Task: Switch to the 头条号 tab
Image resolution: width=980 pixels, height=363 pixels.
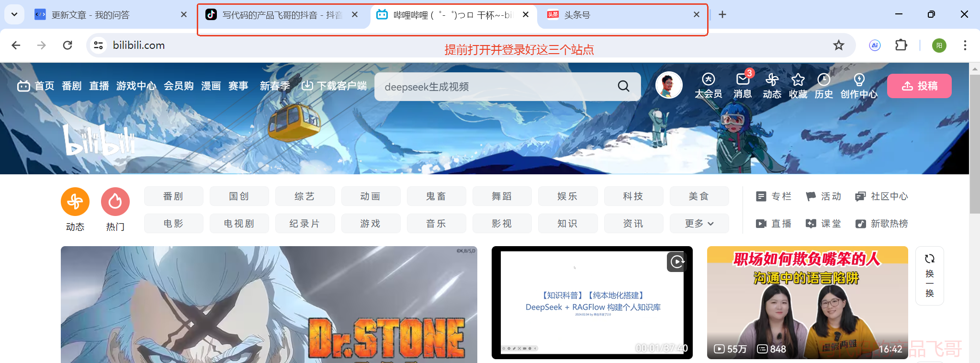Action: coord(622,15)
